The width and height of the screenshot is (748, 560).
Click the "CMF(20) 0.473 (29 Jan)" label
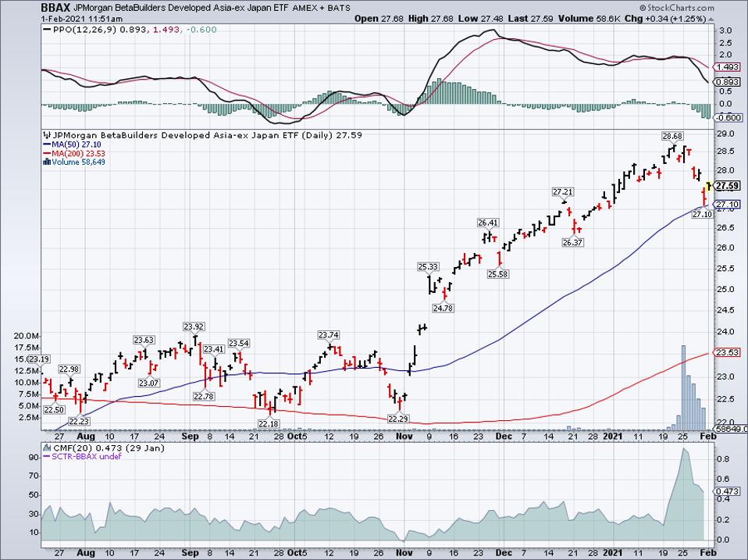pos(109,448)
